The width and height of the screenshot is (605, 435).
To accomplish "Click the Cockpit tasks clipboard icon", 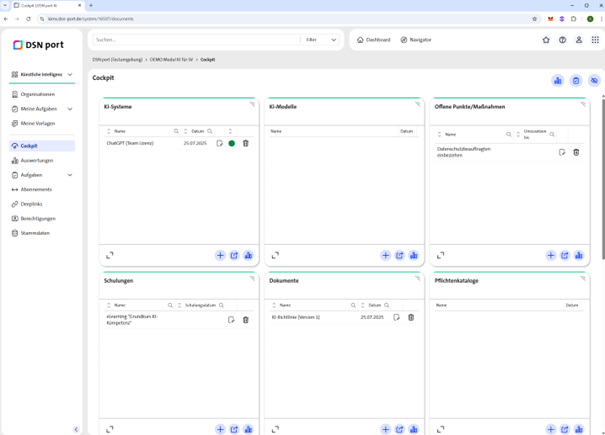I will (x=576, y=81).
